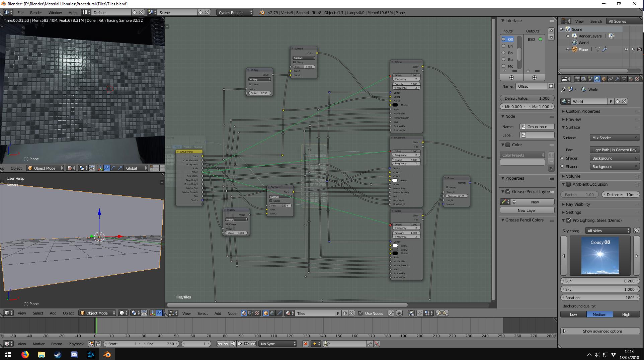Image resolution: width=644 pixels, height=360 pixels.
Task: Open the Modifiers properties tab (wrench icon)
Action: click(x=617, y=79)
